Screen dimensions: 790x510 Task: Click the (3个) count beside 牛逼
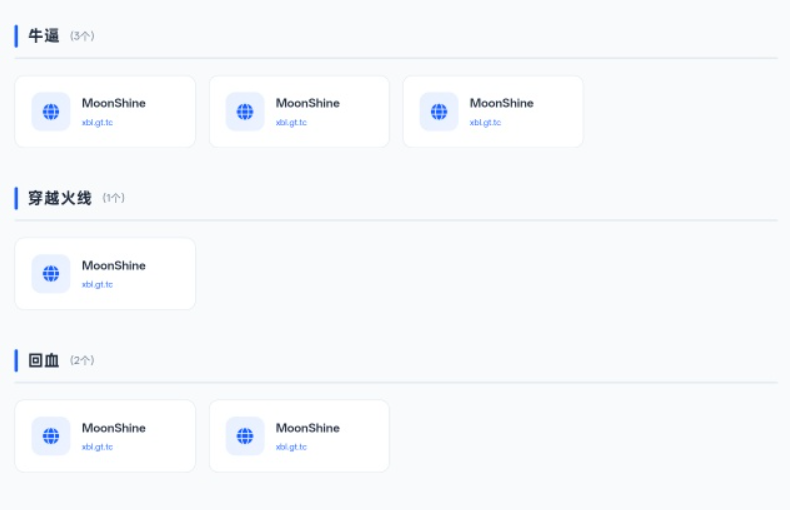click(x=82, y=36)
